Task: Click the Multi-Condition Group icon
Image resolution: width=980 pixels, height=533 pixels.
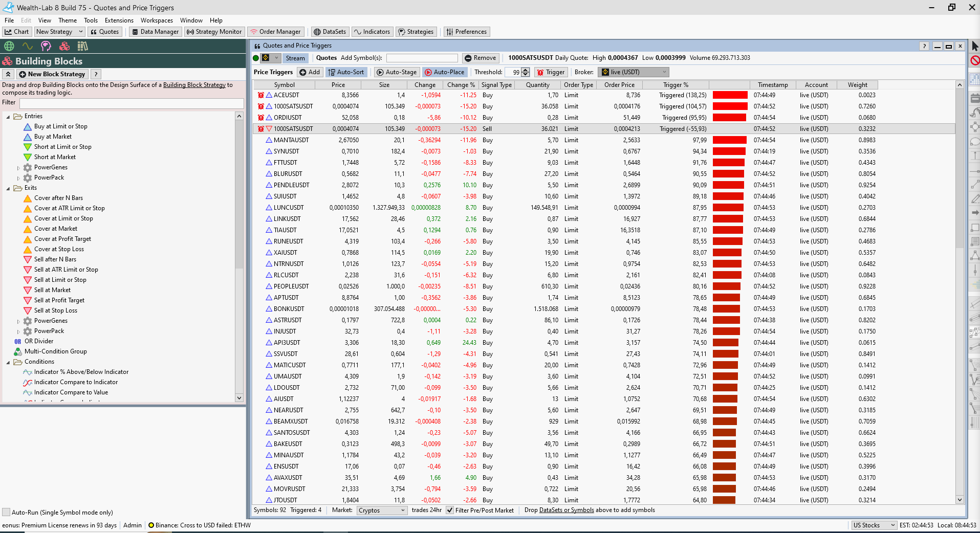Action: point(18,351)
